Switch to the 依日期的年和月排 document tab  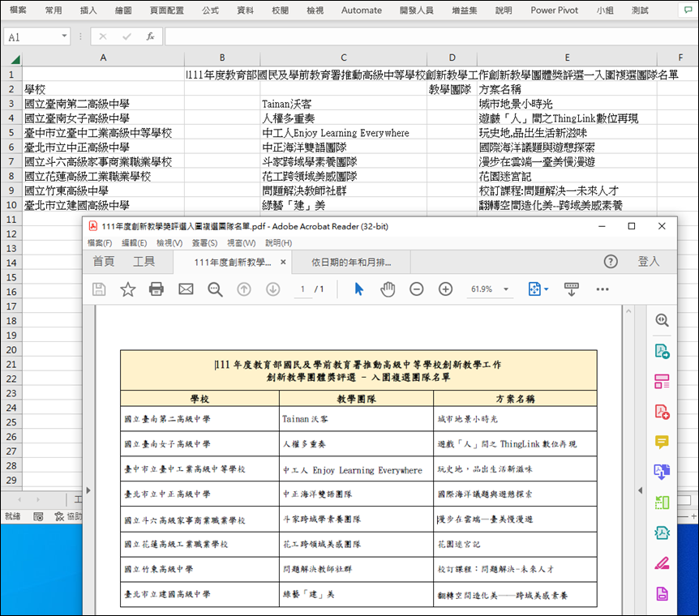(x=351, y=262)
